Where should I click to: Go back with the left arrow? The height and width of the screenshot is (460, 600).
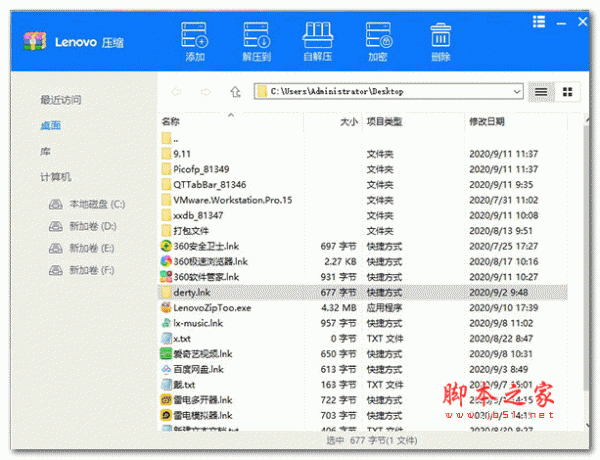(176, 92)
